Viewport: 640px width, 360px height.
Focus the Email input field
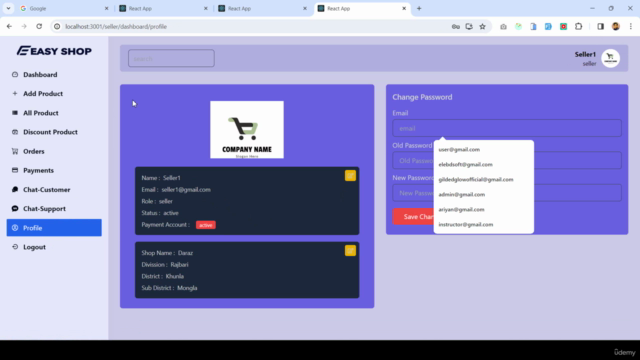point(507,128)
